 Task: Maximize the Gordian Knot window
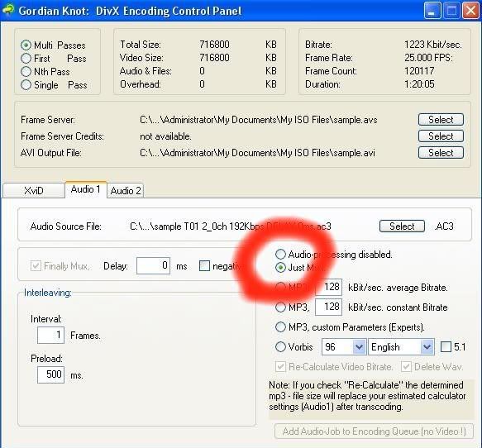[x=451, y=11]
